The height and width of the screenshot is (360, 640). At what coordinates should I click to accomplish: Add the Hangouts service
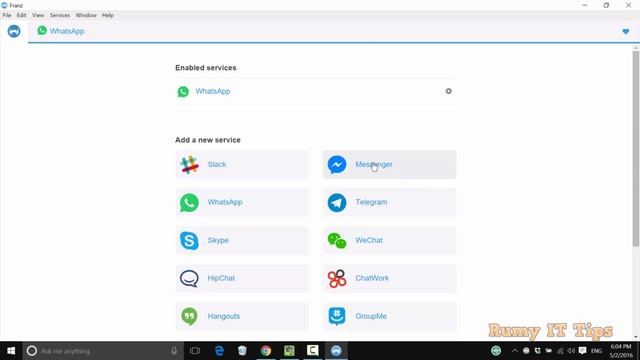[242, 316]
